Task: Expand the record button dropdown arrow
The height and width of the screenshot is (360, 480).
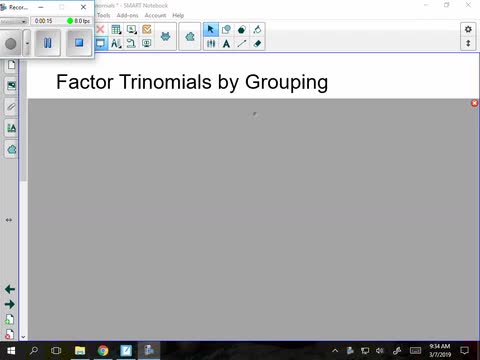Action: [x=27, y=43]
